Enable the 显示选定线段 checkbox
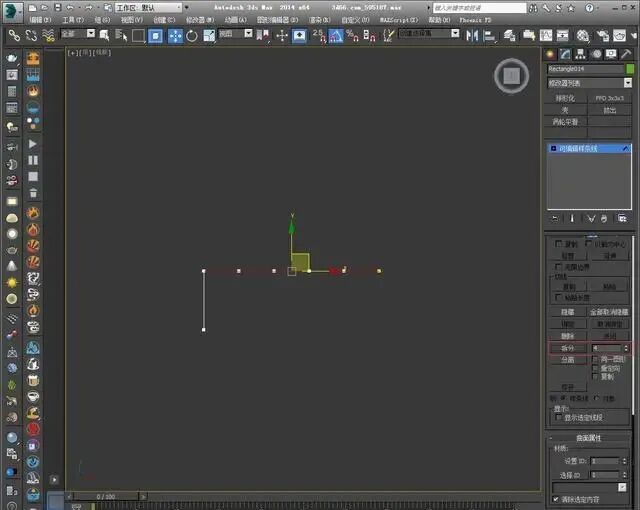Image resolution: width=640 pixels, height=510 pixels. coord(559,417)
